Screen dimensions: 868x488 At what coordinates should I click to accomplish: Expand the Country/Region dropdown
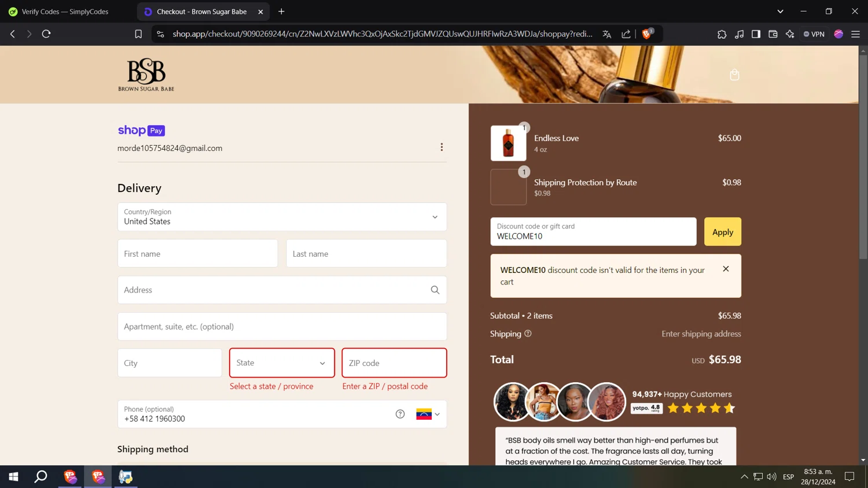tap(282, 217)
